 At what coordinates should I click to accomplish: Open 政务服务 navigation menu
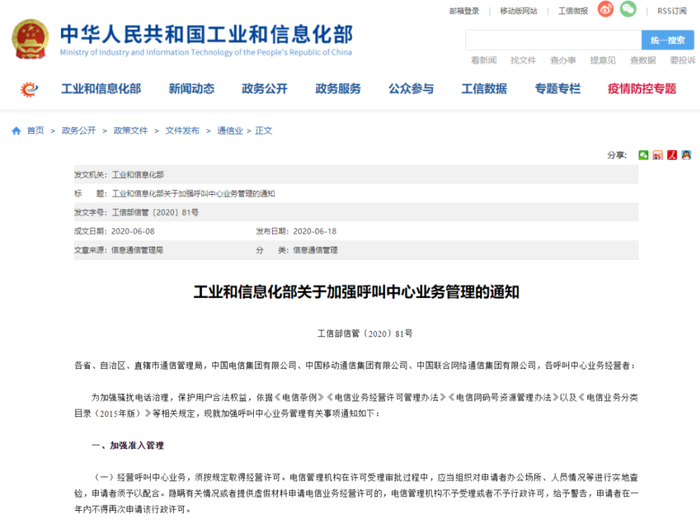pyautogui.click(x=338, y=89)
